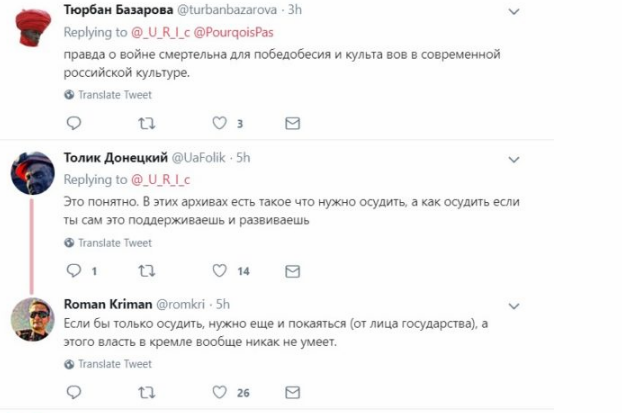Translate Roman Kriman's tweet
The image size is (622, 413).
click(114, 364)
